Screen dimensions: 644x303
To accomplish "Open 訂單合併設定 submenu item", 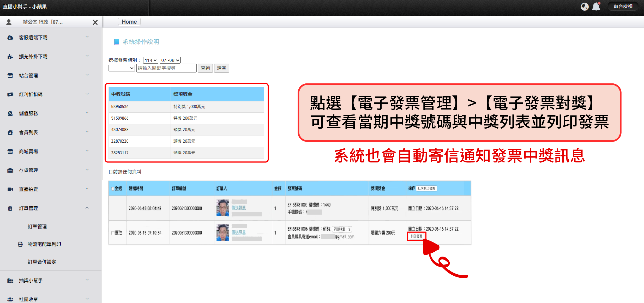I will tap(42, 262).
